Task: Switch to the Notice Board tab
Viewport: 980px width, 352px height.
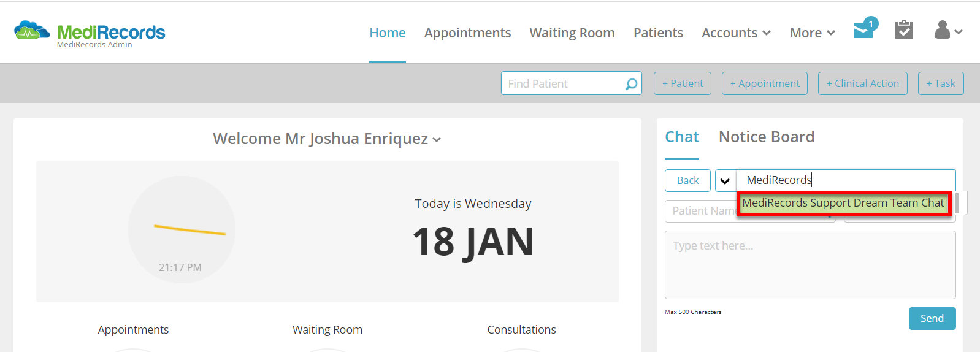Action: pos(767,137)
